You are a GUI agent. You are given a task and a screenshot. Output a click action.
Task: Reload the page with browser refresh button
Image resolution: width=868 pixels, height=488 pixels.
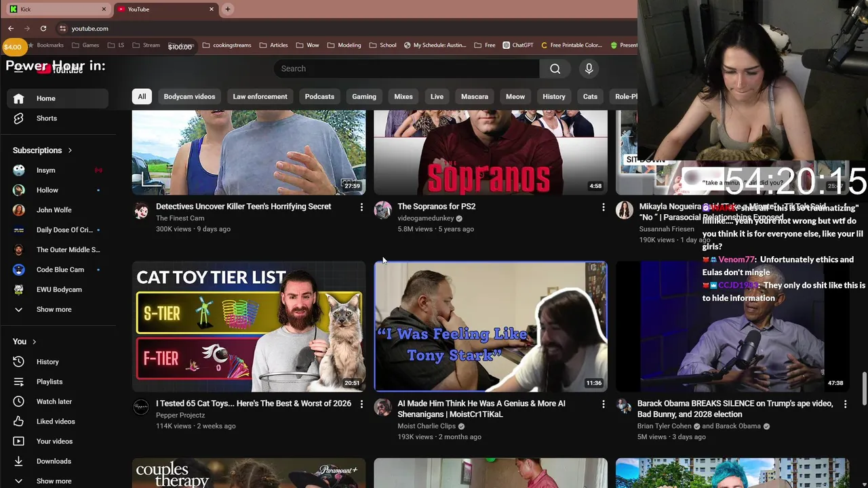[43, 28]
